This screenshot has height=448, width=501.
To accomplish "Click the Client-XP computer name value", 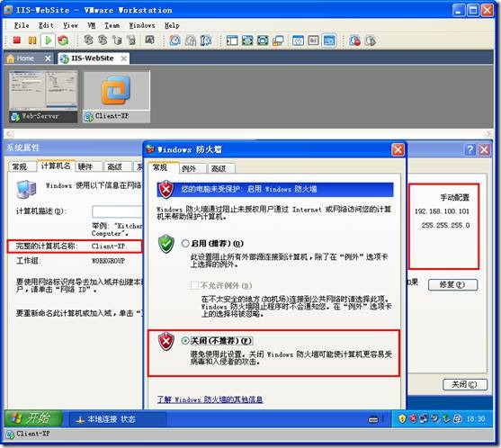I will pos(108,246).
